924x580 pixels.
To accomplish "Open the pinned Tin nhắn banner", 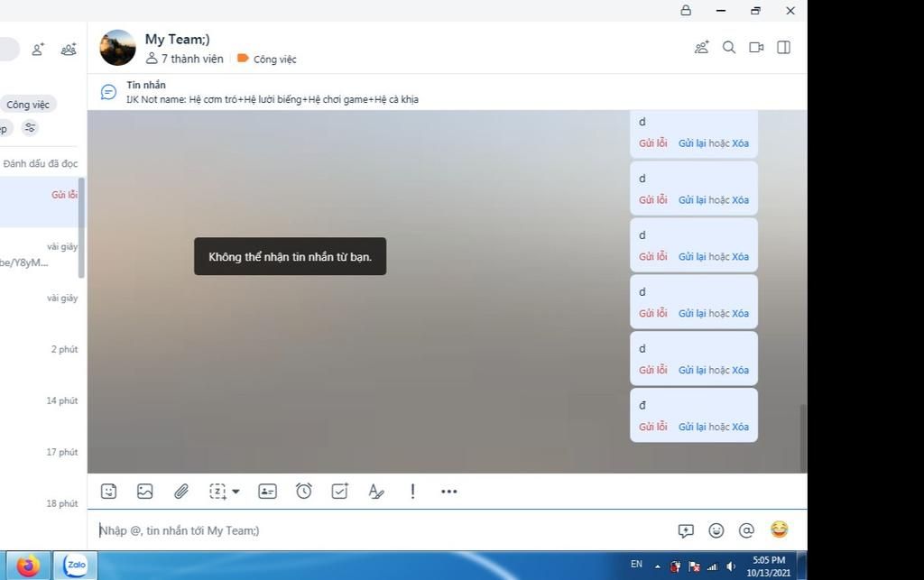I will tap(448, 92).
